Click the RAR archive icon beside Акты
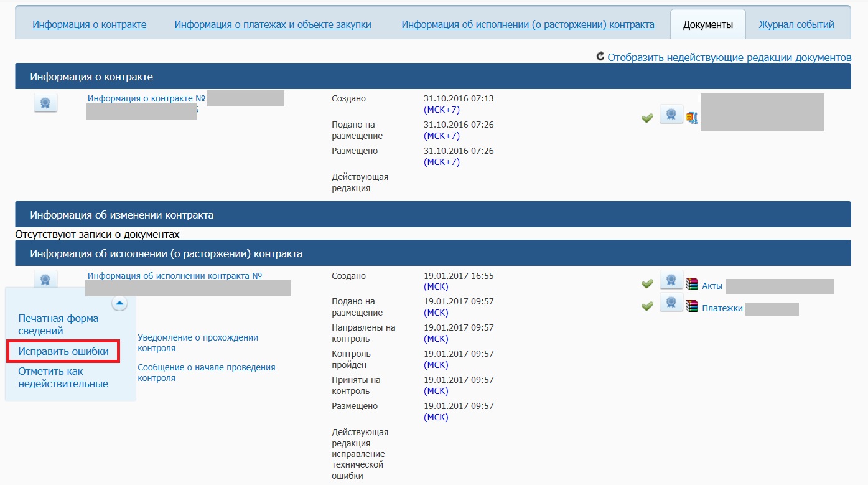Image resolution: width=868 pixels, height=485 pixels. point(692,285)
